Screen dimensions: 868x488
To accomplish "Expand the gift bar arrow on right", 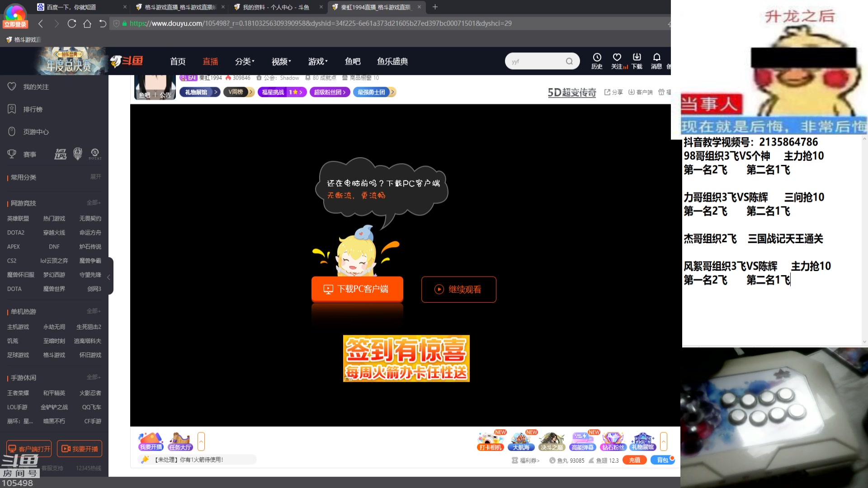I will 664,441.
